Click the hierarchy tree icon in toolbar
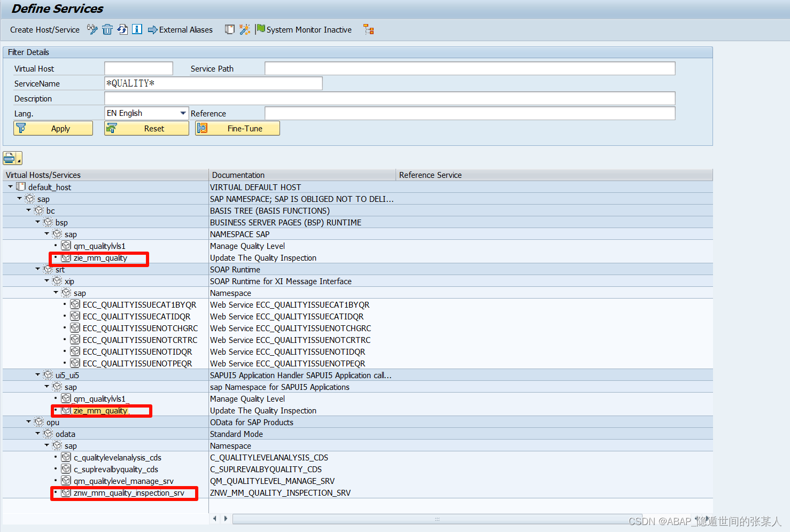 [368, 29]
